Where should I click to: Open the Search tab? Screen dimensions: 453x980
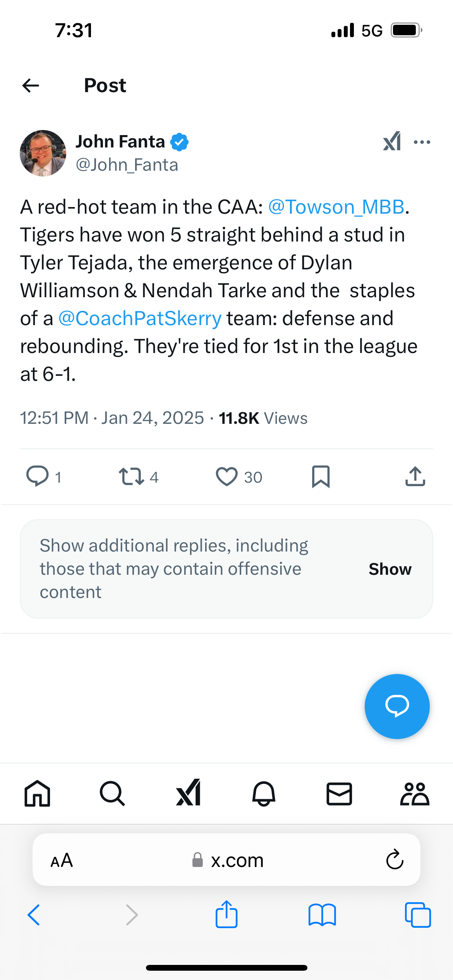[x=112, y=794]
